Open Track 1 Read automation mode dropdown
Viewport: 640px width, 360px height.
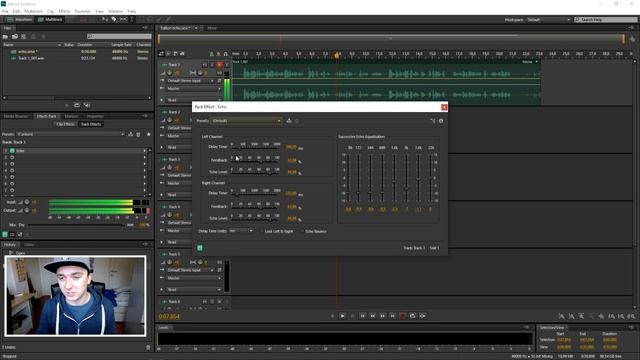point(193,100)
